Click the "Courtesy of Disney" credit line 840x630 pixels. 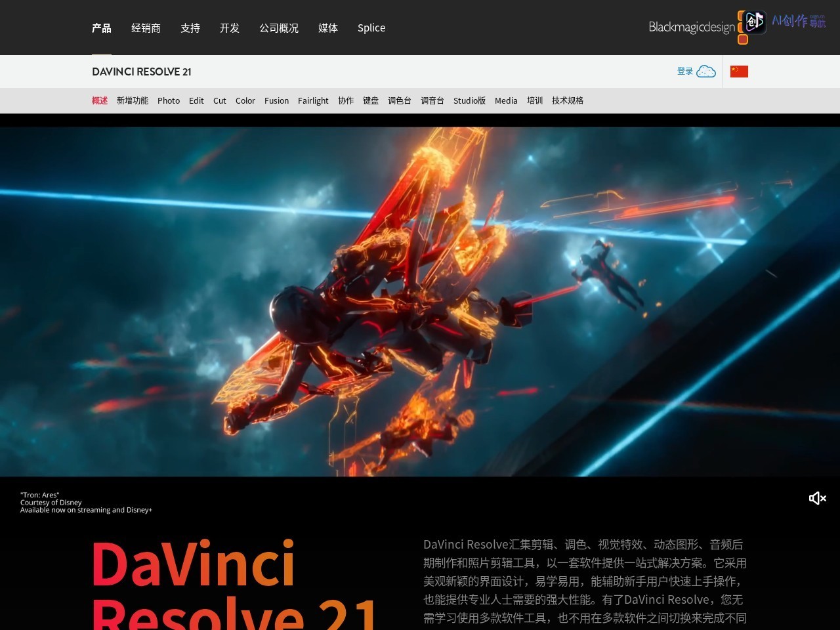pos(51,502)
